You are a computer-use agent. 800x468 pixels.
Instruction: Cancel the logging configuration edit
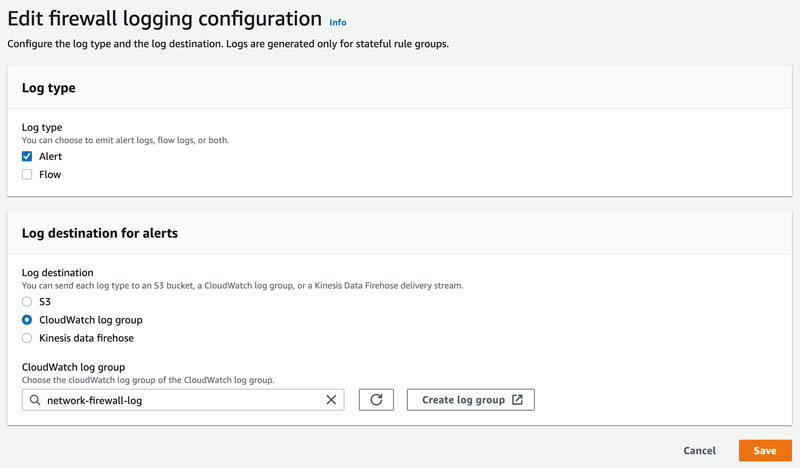[699, 451]
